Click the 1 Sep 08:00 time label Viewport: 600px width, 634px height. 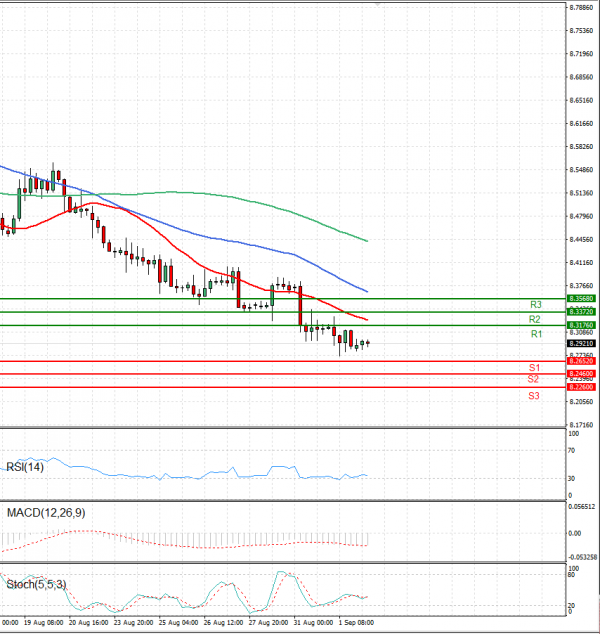(x=356, y=622)
